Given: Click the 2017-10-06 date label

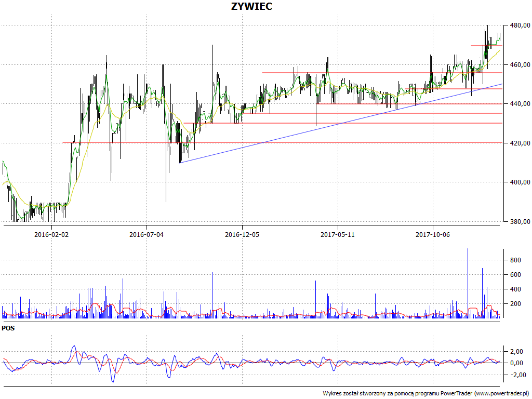Looking at the screenshot, I should (x=433, y=234).
